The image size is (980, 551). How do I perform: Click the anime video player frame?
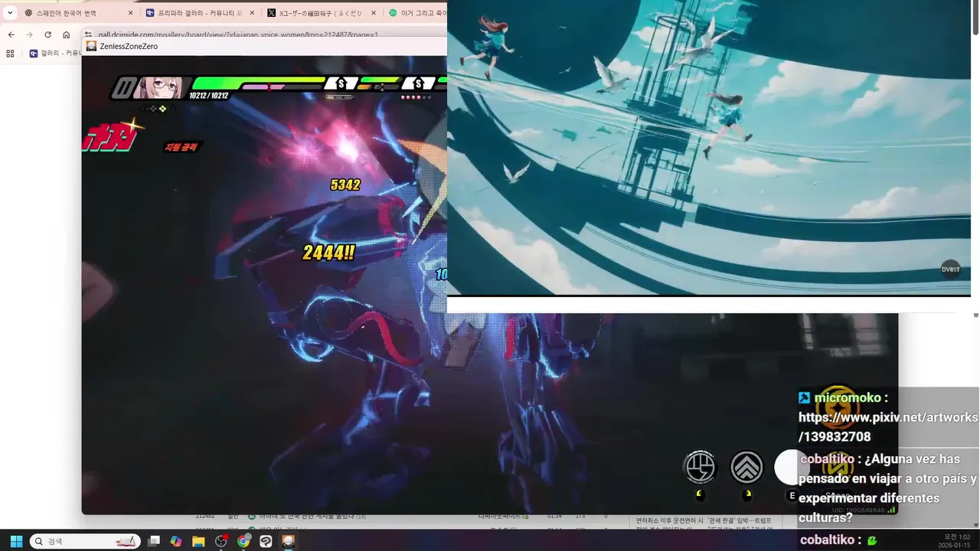click(709, 147)
